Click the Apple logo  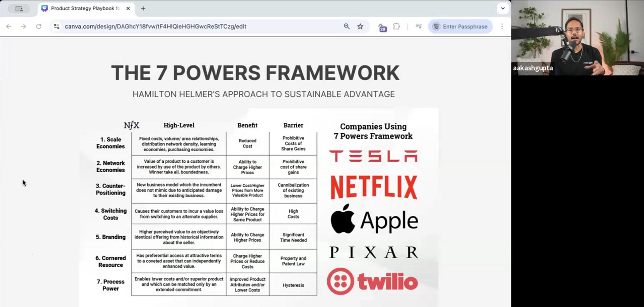[374, 219]
